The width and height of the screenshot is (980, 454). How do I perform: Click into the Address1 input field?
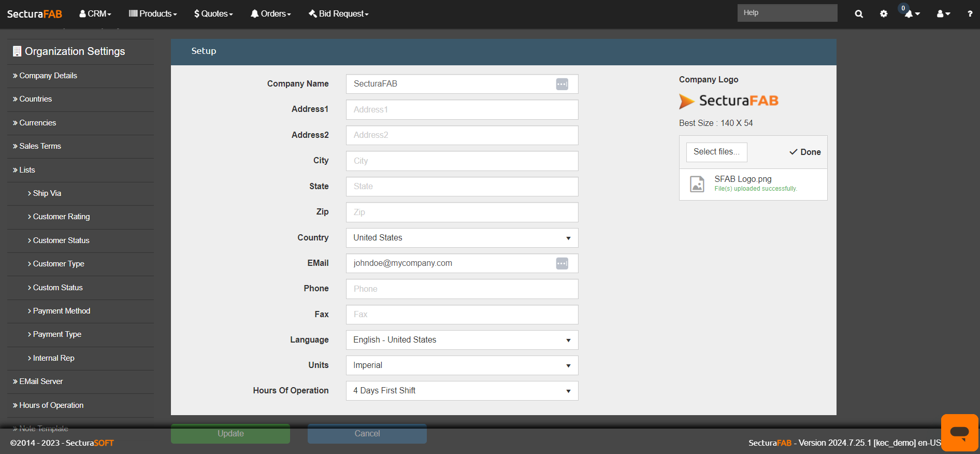point(462,110)
